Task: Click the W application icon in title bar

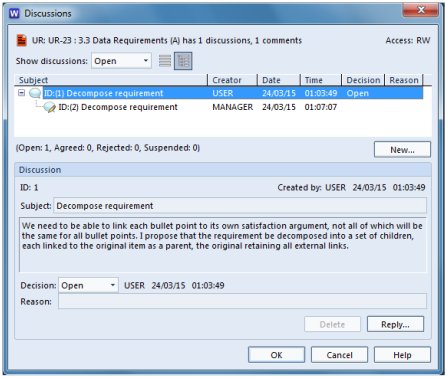Action: click(14, 13)
